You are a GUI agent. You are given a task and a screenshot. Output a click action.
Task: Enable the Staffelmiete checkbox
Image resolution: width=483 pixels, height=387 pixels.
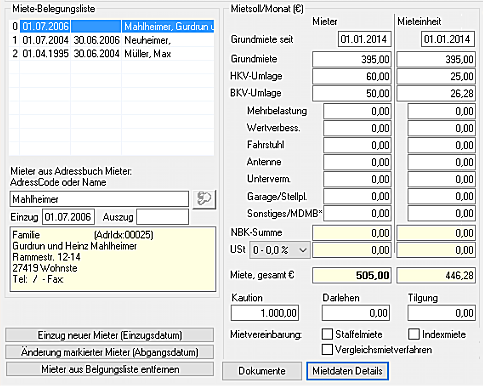[x=327, y=334]
